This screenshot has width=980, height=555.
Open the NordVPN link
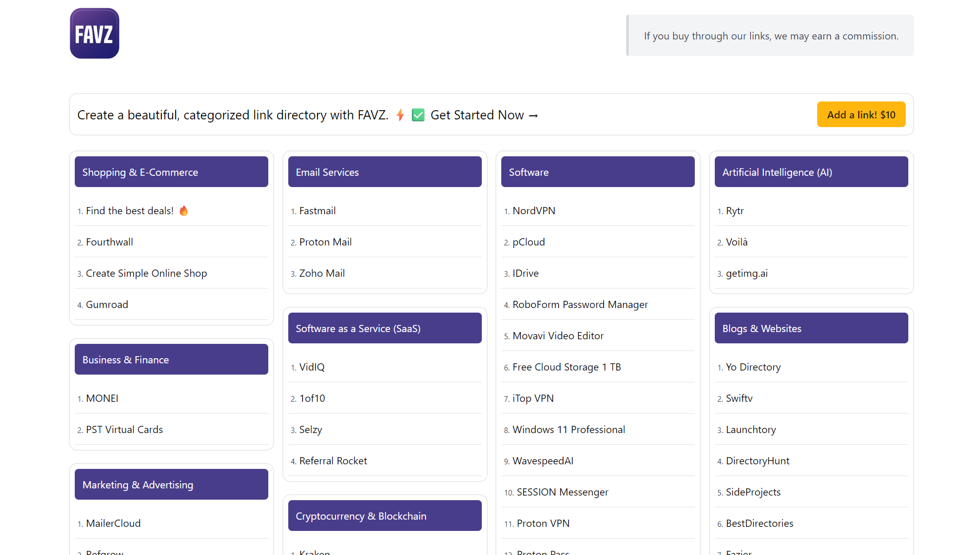534,211
